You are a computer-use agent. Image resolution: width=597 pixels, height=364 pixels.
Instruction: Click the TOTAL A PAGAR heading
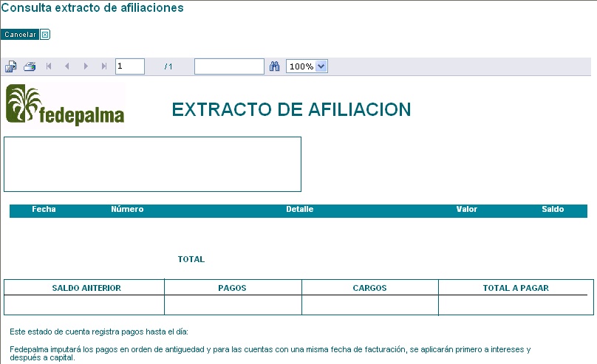(x=516, y=288)
